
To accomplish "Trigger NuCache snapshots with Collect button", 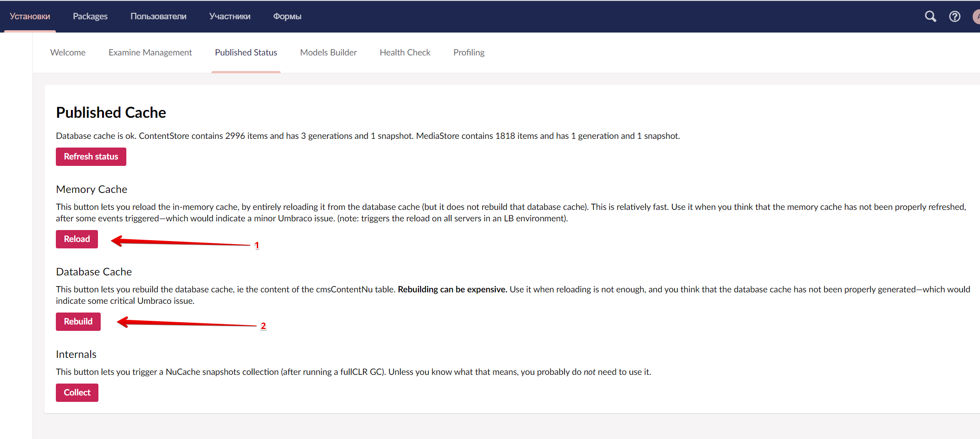I will click(76, 392).
